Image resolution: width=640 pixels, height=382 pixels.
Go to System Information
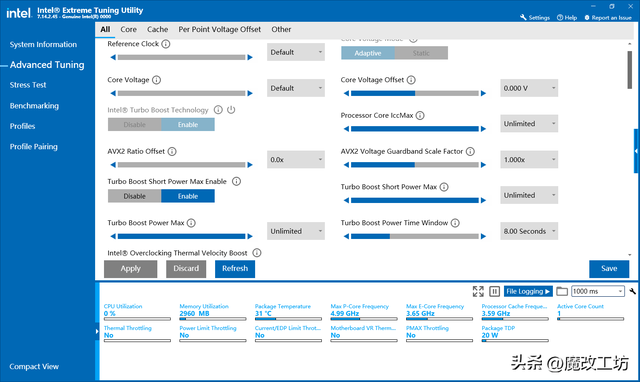(x=43, y=44)
